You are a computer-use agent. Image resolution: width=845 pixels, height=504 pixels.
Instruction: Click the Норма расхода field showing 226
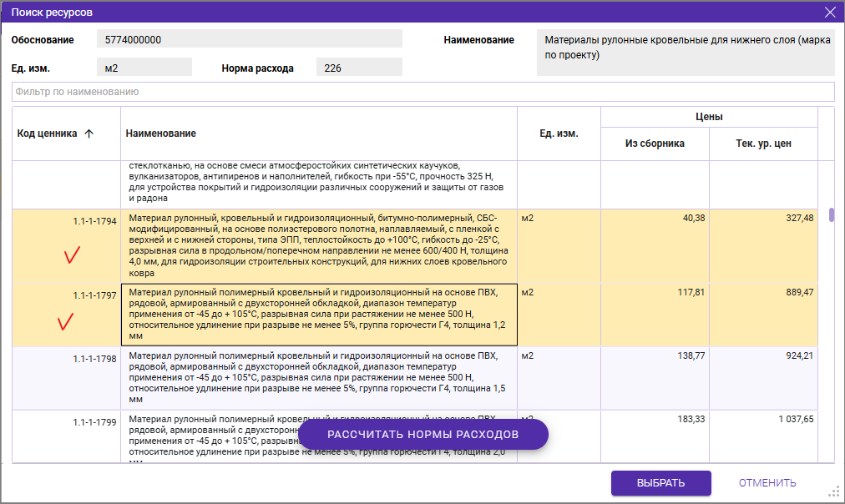click(359, 68)
